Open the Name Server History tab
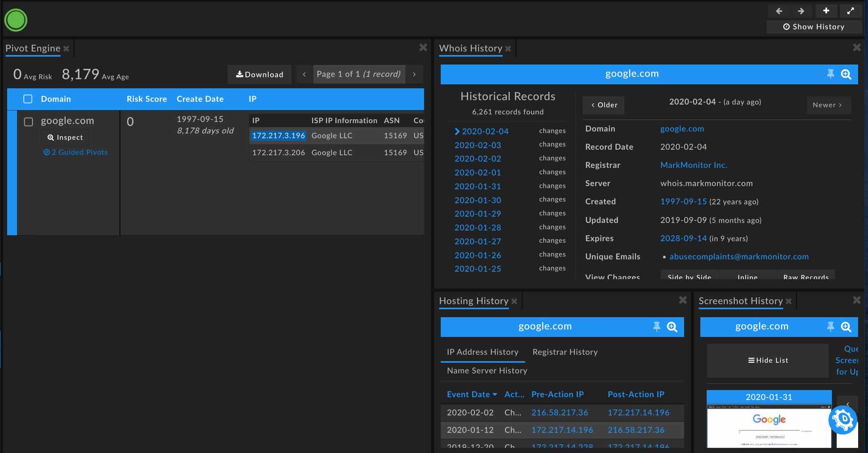868x453 pixels. 487,371
